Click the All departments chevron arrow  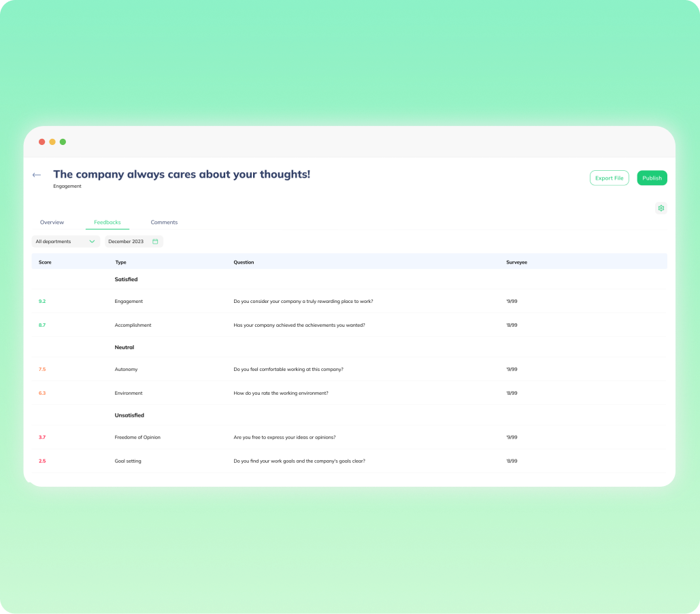pyautogui.click(x=92, y=242)
